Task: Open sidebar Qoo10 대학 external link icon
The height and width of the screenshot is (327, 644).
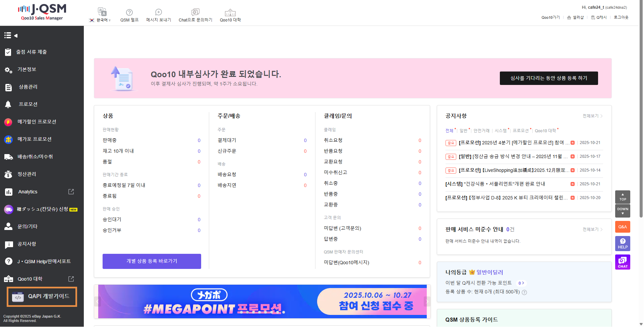Action: 71,279
